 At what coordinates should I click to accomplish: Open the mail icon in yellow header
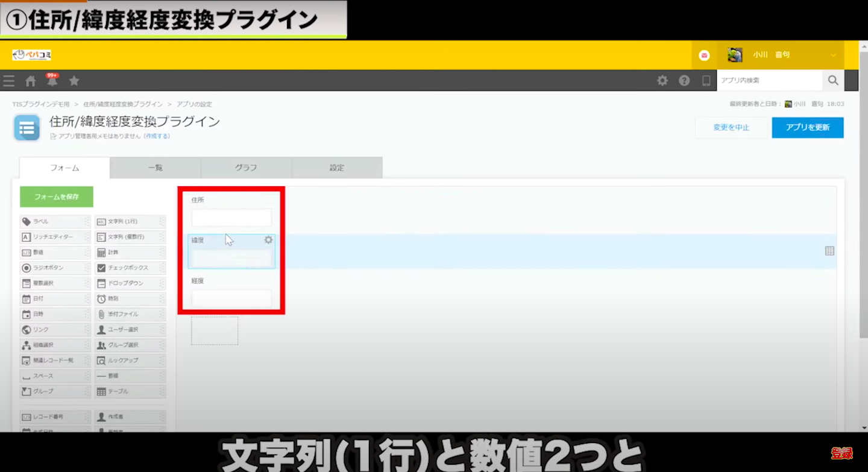click(704, 55)
